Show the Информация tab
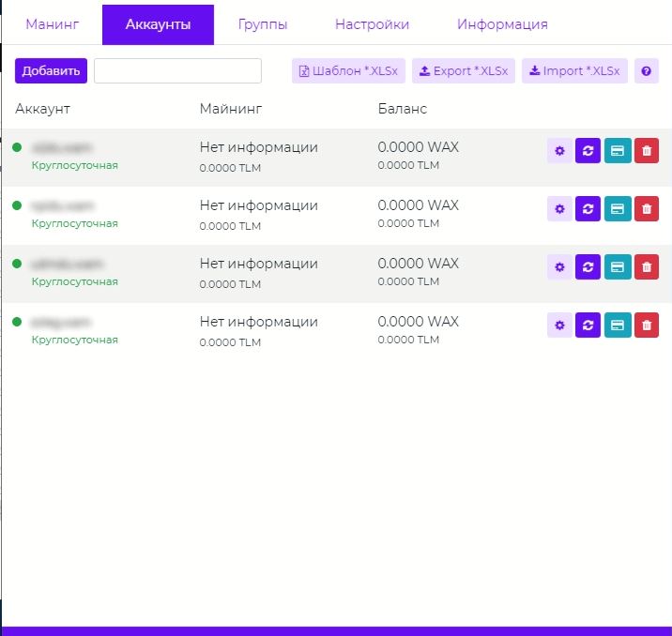 pos(502,24)
